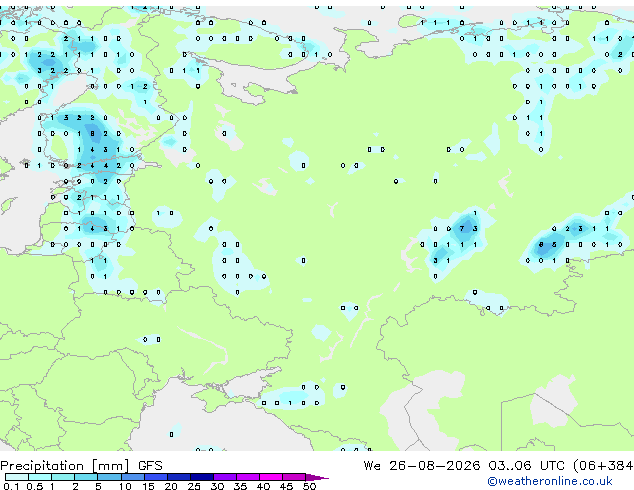The image size is (634, 490).
Task: Click the weatheronline.co.uk copyright link
Action: pyautogui.click(x=549, y=481)
